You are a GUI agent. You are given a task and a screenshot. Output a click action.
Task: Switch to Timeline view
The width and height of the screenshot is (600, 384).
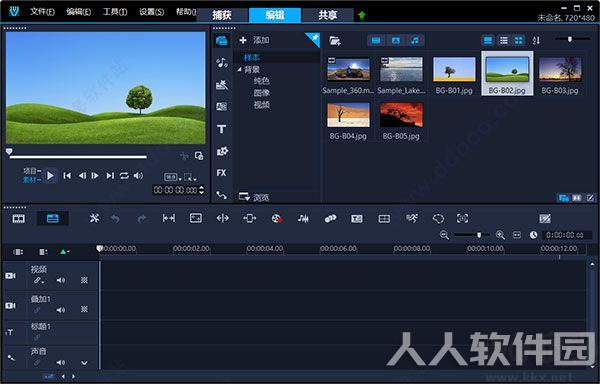coord(52,218)
